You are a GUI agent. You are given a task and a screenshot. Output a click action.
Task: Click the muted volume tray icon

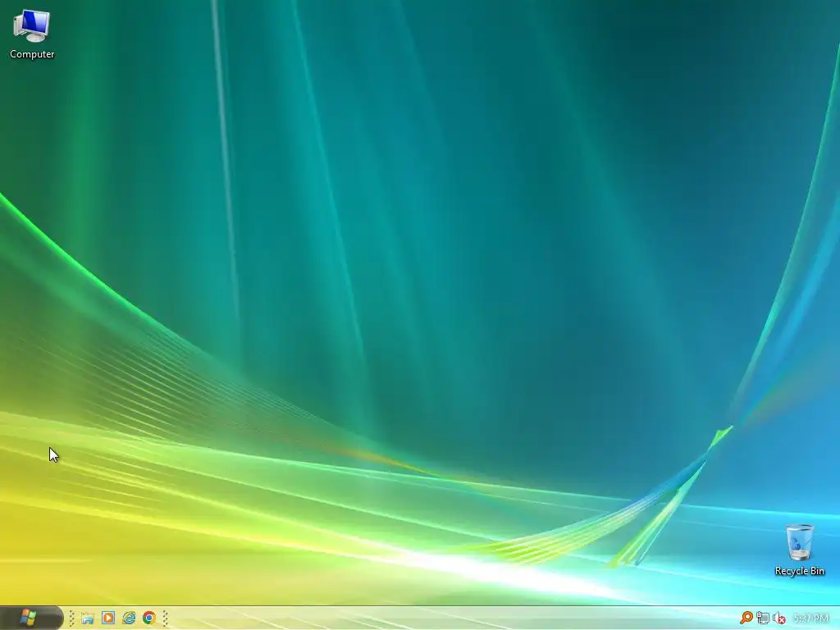point(779,618)
